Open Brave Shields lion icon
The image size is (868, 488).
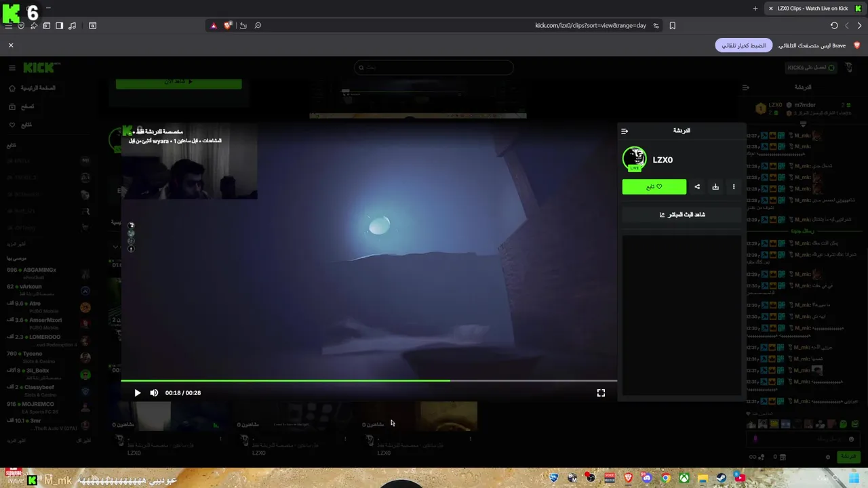coord(229,26)
